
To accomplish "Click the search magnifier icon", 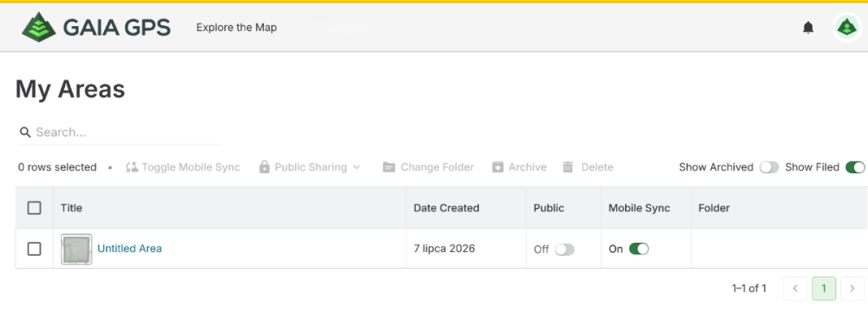I will pos(24,133).
